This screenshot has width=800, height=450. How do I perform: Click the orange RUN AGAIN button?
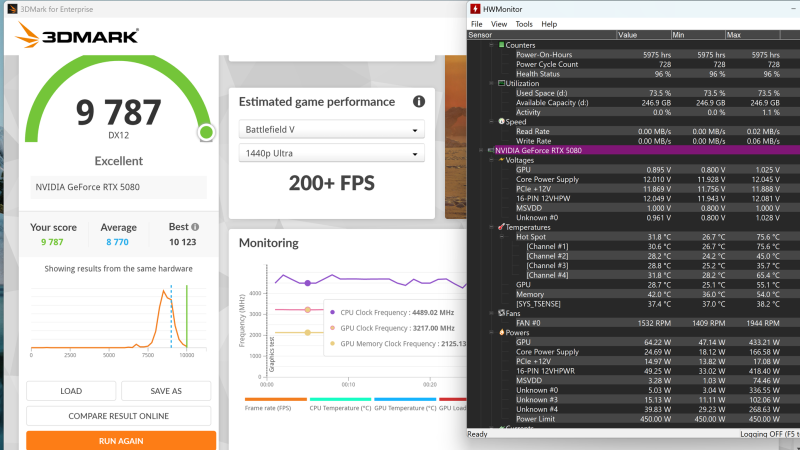coord(121,441)
